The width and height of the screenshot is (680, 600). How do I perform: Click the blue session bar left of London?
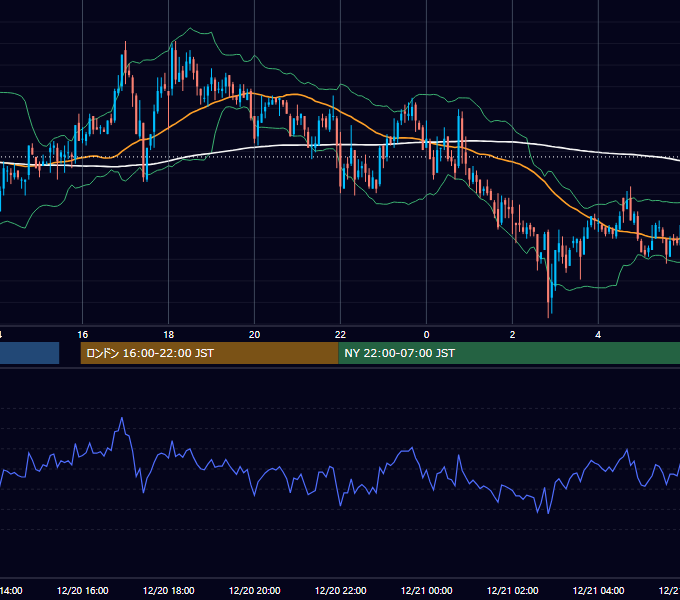29,353
